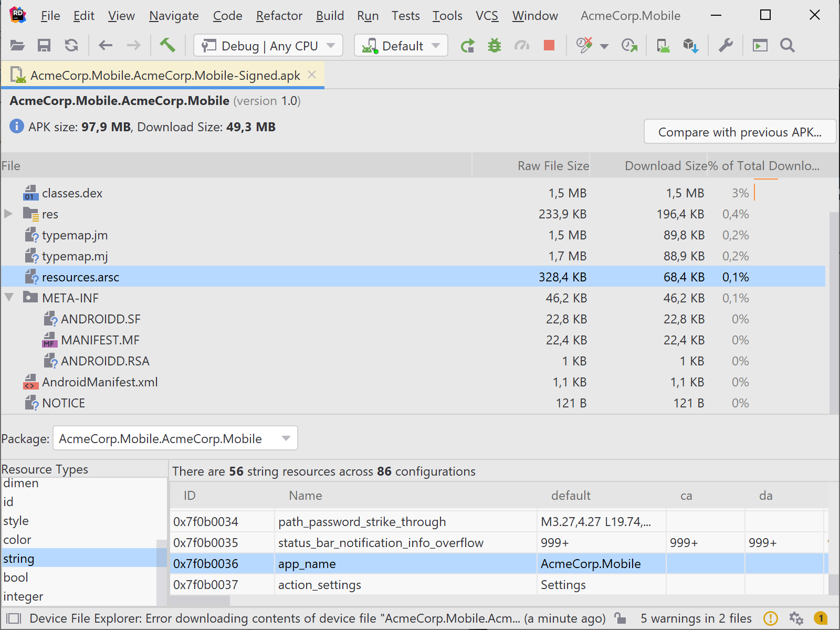Open search with magnifier icon
Image resolution: width=840 pixels, height=630 pixels.
click(x=787, y=46)
